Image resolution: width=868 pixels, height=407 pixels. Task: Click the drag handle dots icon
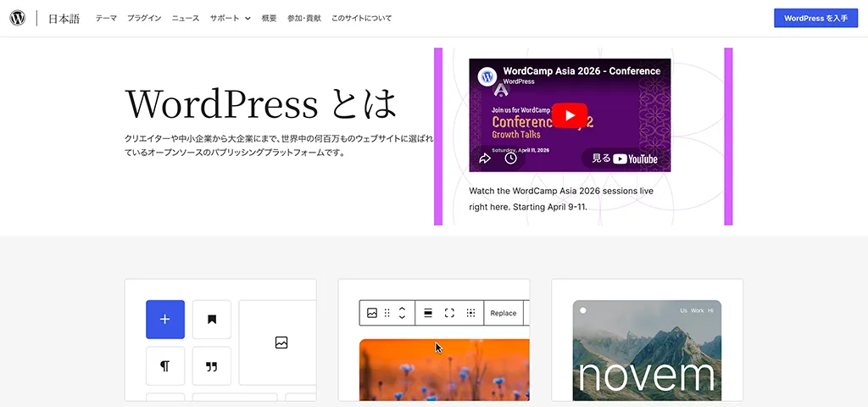[387, 314]
